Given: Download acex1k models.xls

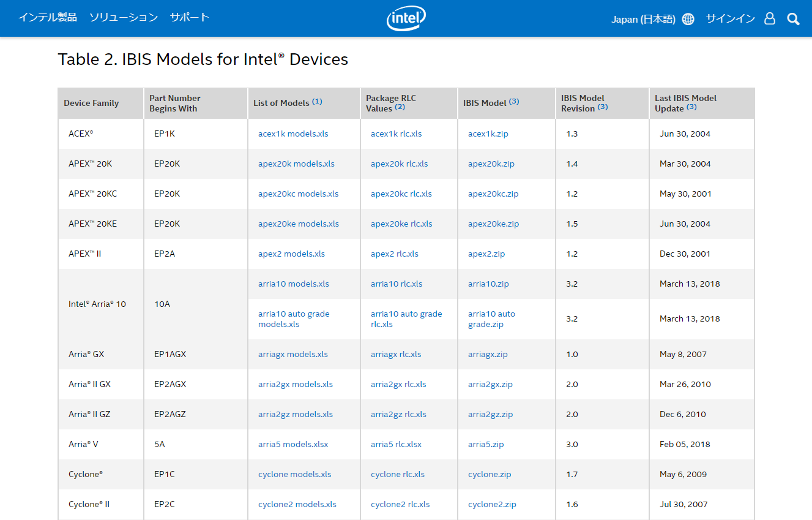Looking at the screenshot, I should [293, 134].
